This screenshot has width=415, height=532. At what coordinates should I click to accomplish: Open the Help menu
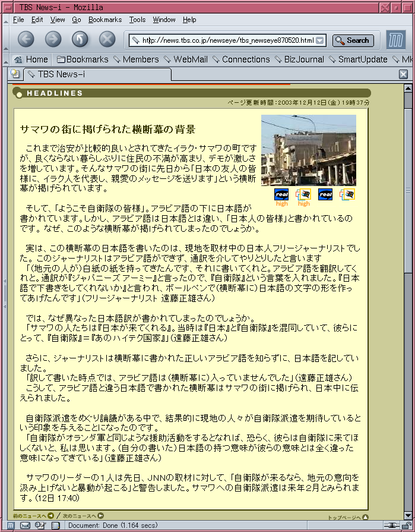189,20
